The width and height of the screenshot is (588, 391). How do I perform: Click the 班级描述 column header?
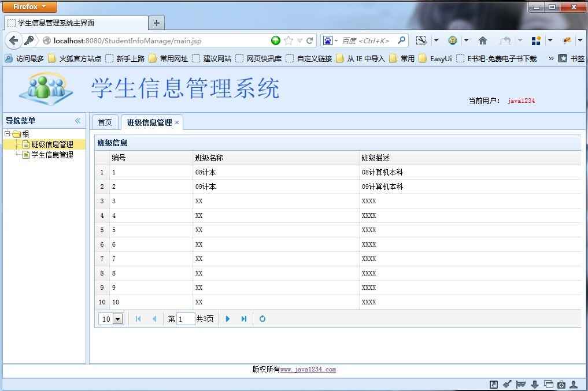pyautogui.click(x=470, y=158)
